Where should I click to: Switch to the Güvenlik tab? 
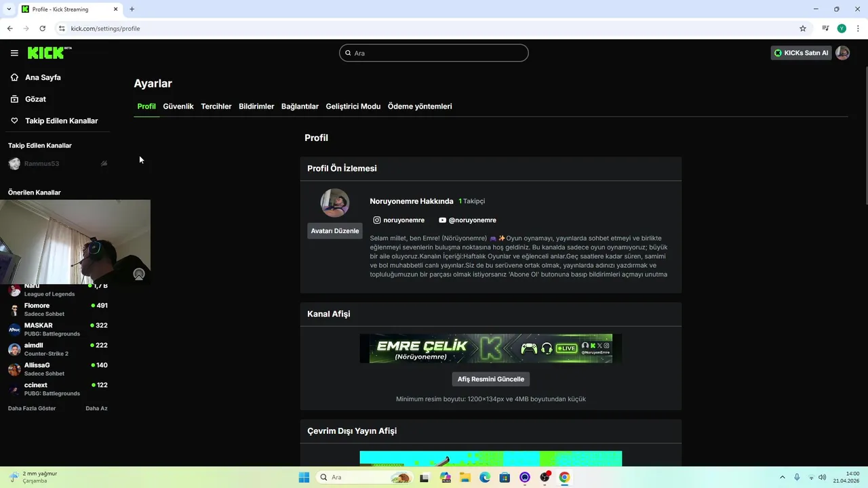click(x=178, y=106)
